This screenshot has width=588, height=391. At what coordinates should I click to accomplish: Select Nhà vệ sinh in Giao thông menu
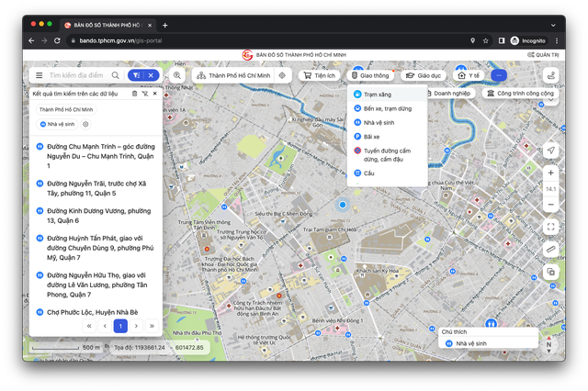tap(388, 122)
